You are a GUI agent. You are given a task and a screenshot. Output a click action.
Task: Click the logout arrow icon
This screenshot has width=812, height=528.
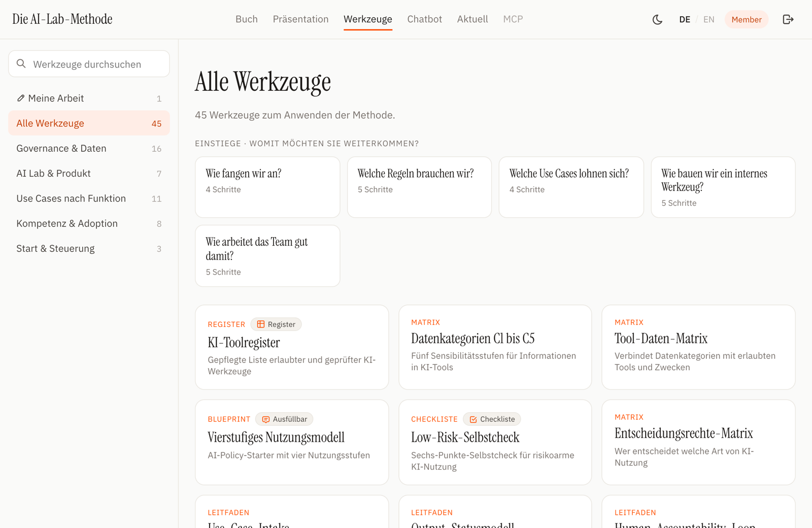coord(788,19)
